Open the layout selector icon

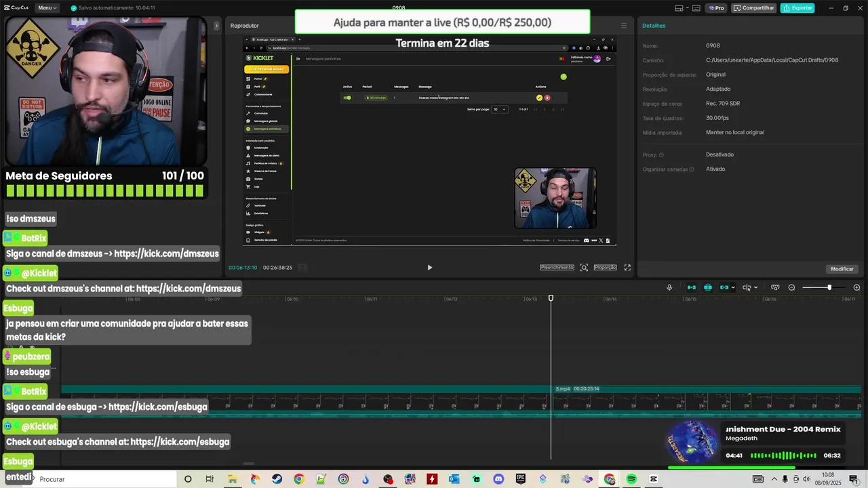[x=679, y=8]
